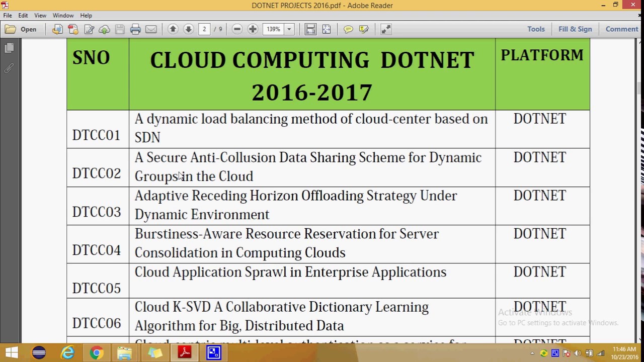Click the save file floppy icon
This screenshot has width=644, height=362.
pyautogui.click(x=120, y=29)
